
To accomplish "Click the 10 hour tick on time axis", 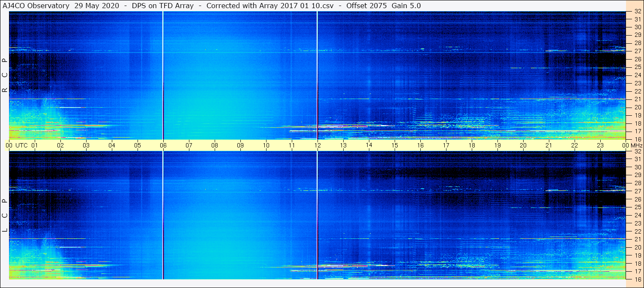I will (266, 145).
